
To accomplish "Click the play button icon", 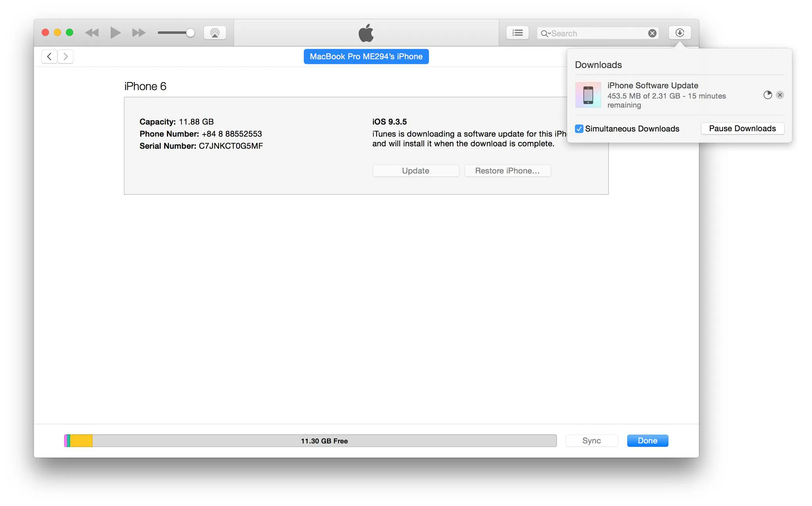I will pyautogui.click(x=115, y=33).
